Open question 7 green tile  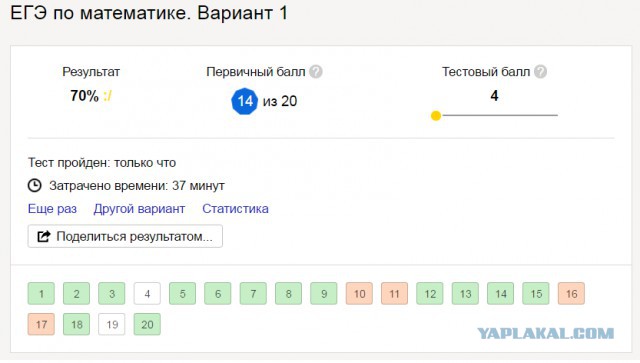pos(253,294)
